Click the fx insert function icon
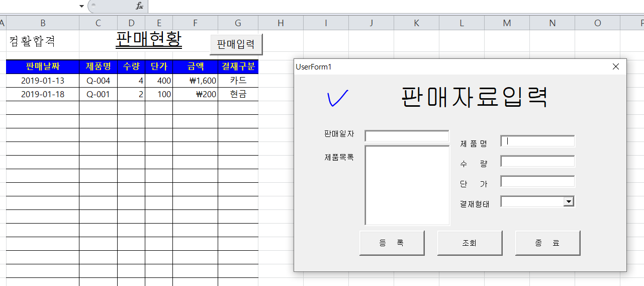The width and height of the screenshot is (644, 286). click(x=139, y=6)
